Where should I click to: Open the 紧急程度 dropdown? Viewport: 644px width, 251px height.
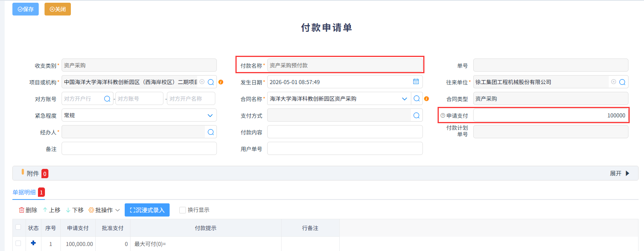click(x=139, y=115)
